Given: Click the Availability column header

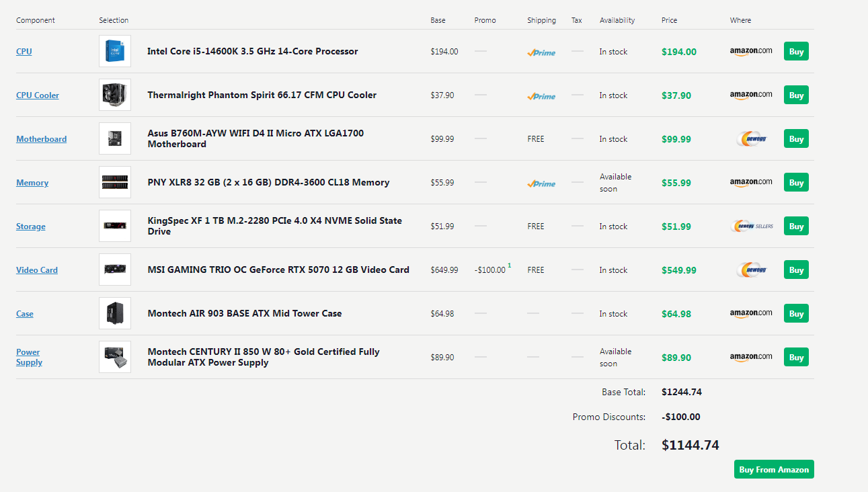Looking at the screenshot, I should coord(617,20).
